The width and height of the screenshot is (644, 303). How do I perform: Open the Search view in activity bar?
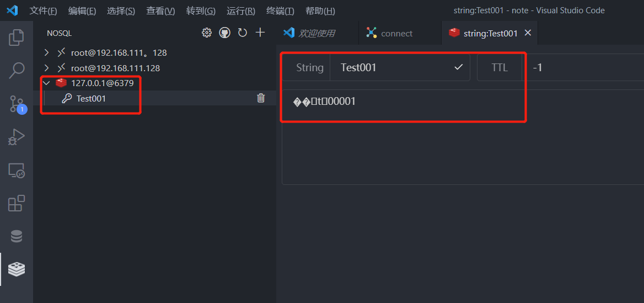pyautogui.click(x=17, y=71)
